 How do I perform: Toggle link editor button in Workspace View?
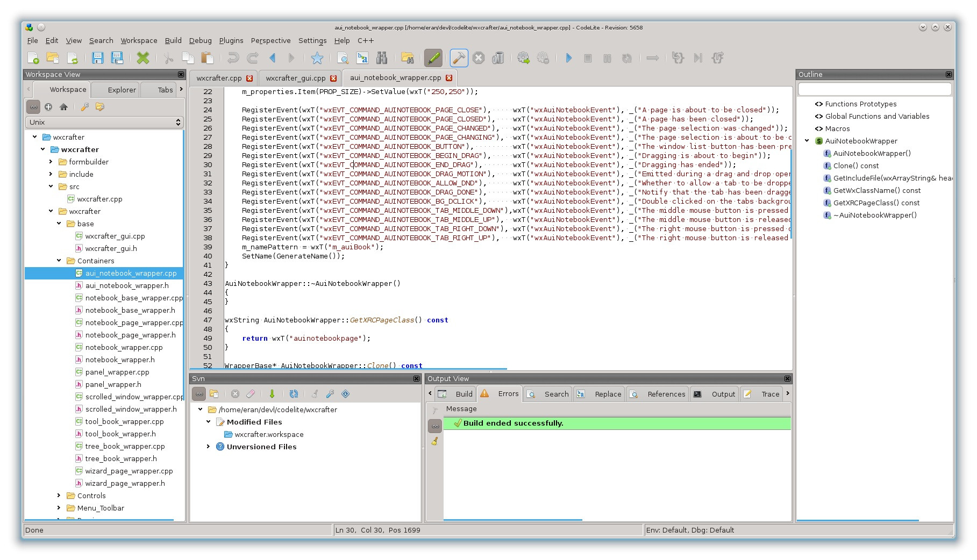click(33, 107)
